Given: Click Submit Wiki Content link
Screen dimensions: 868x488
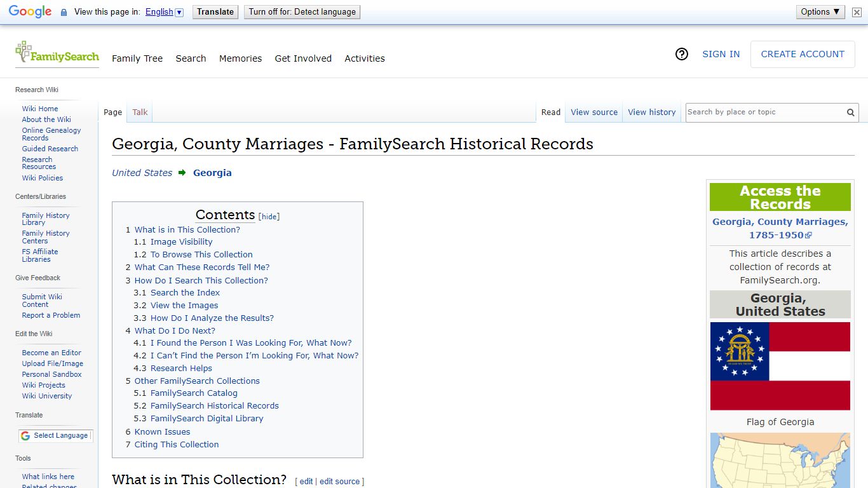Looking at the screenshot, I should click(42, 301).
